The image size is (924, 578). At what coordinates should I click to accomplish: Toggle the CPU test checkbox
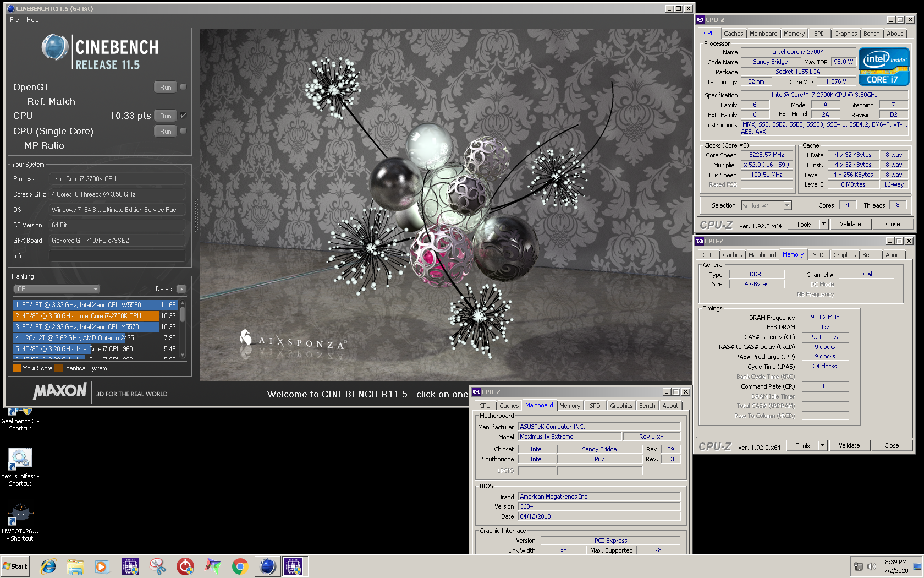(183, 116)
